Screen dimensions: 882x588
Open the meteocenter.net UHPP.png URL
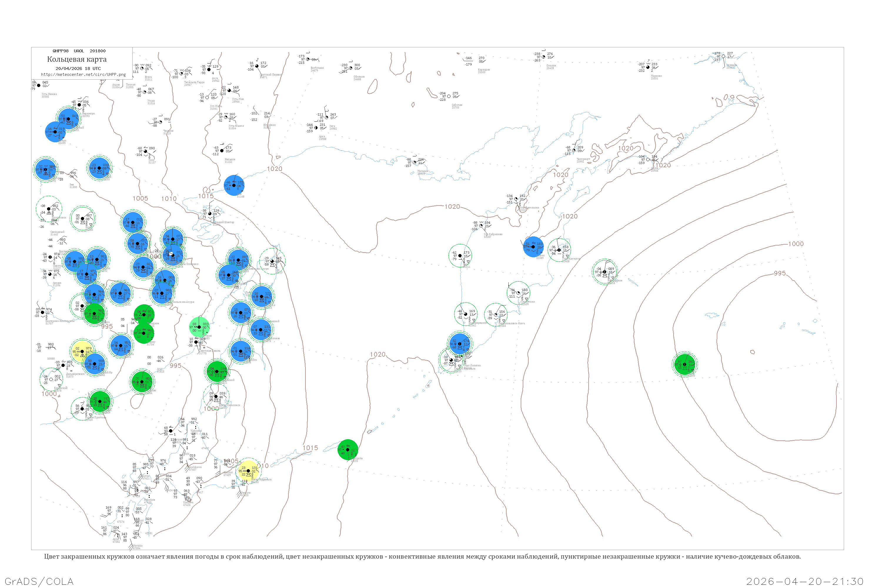pyautogui.click(x=83, y=75)
